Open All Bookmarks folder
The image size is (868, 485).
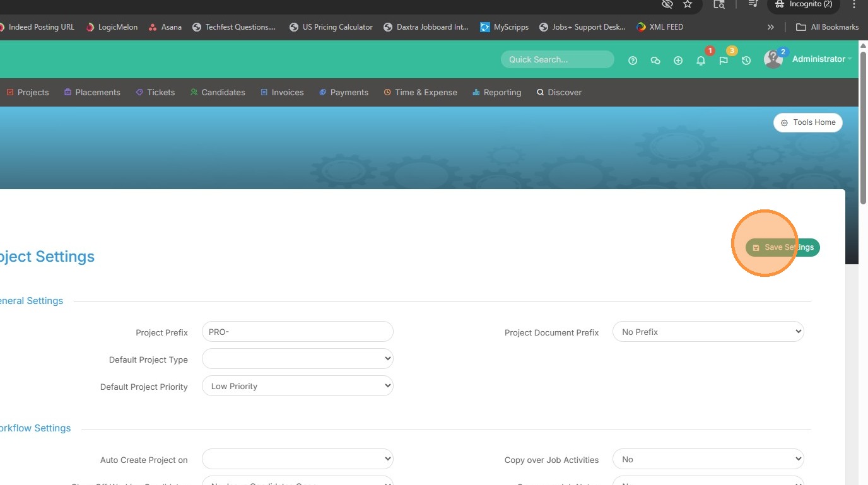(827, 27)
